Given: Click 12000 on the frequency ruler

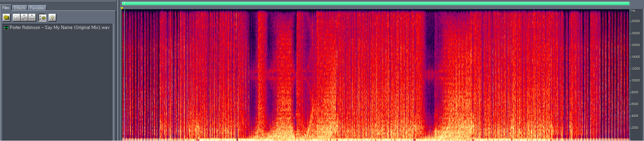Looking at the screenshot, I should [x=636, y=69].
